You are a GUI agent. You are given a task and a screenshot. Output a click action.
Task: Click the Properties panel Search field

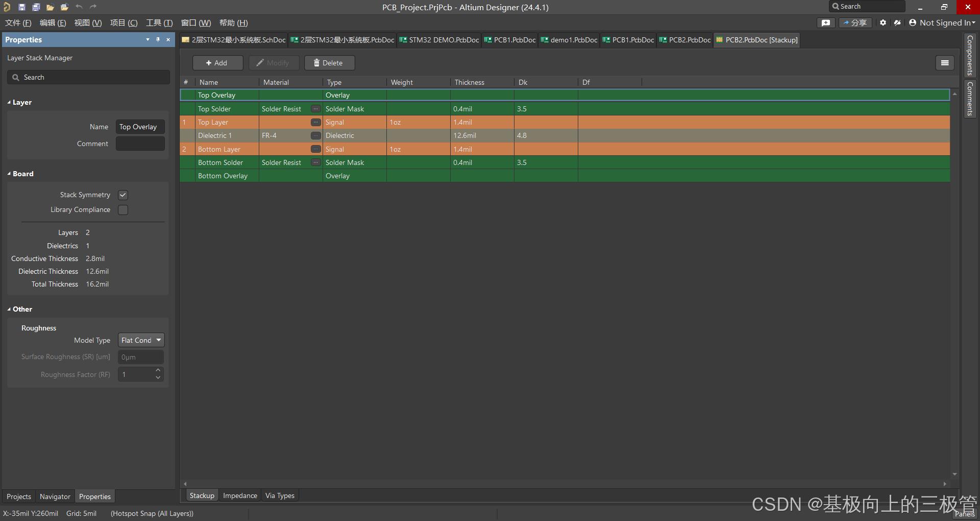(x=88, y=77)
